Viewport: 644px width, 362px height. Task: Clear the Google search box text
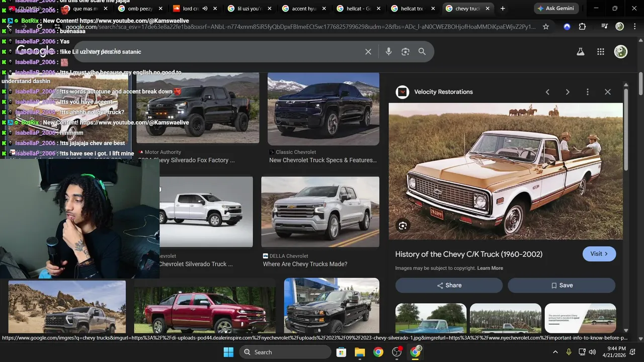(x=368, y=52)
